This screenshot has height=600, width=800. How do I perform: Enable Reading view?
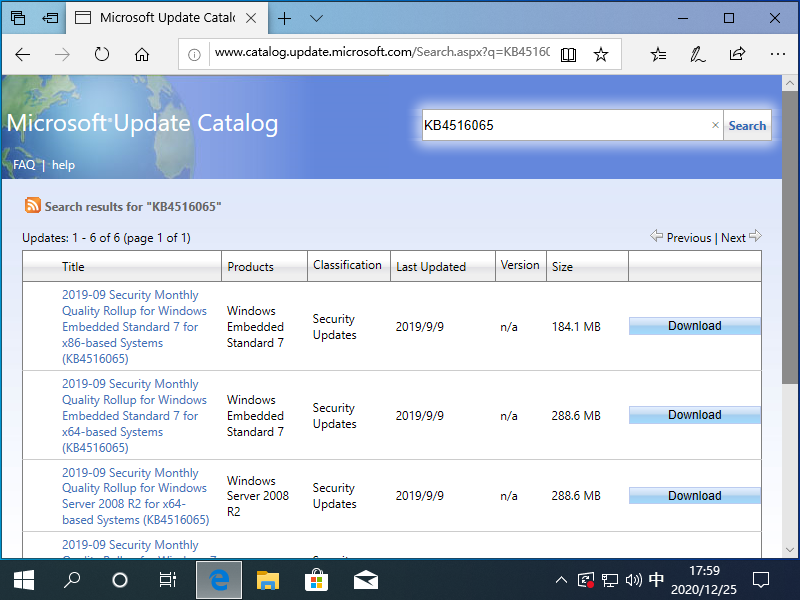tap(567, 55)
